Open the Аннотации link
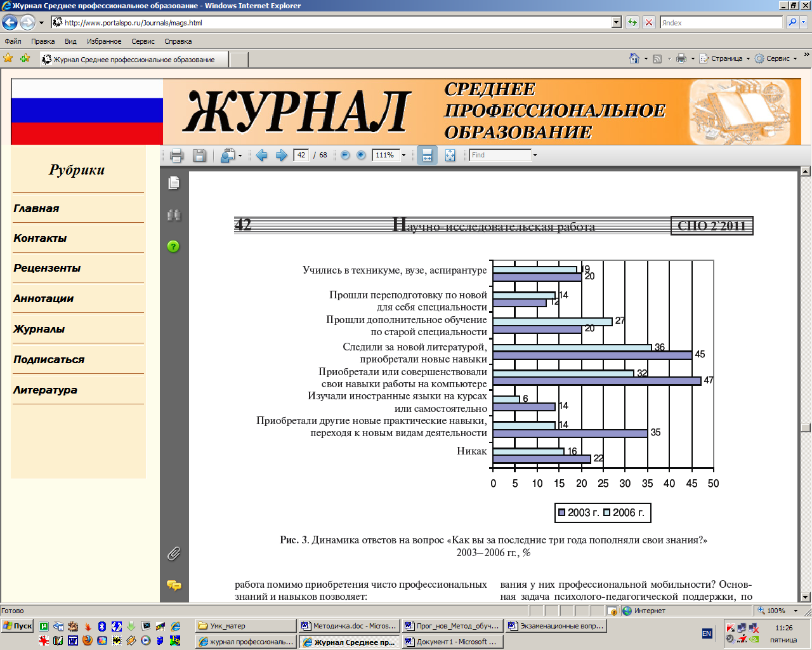 pos(44,298)
